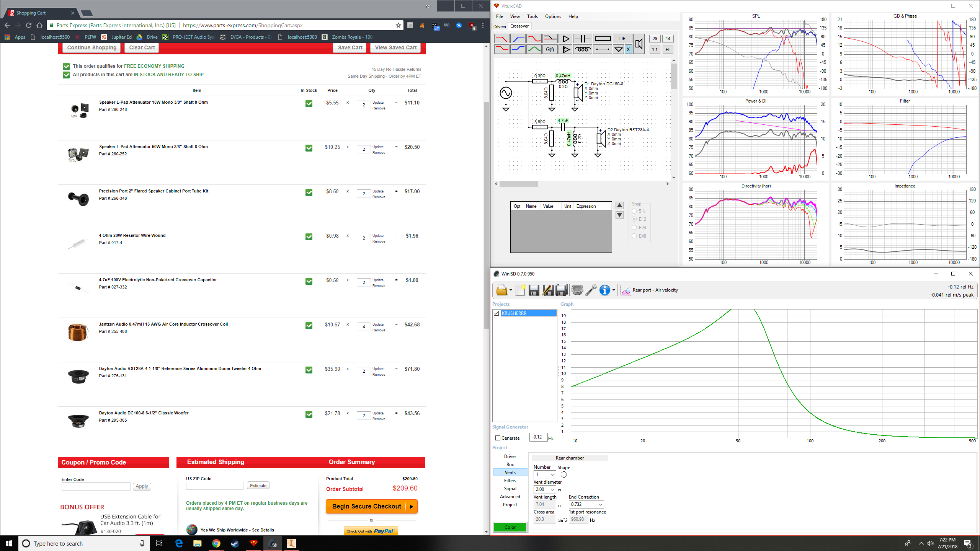
Task: Open the LIB component library
Action: 622,39
